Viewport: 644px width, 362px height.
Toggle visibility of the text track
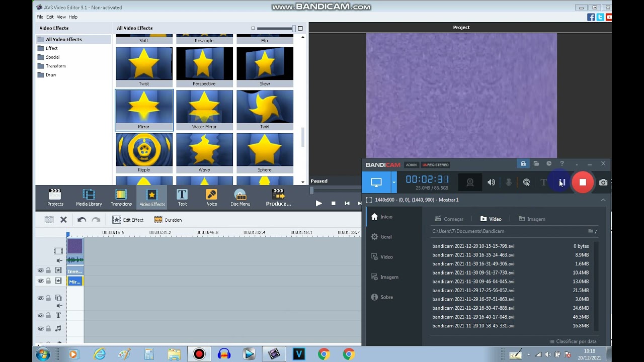pos(41,315)
